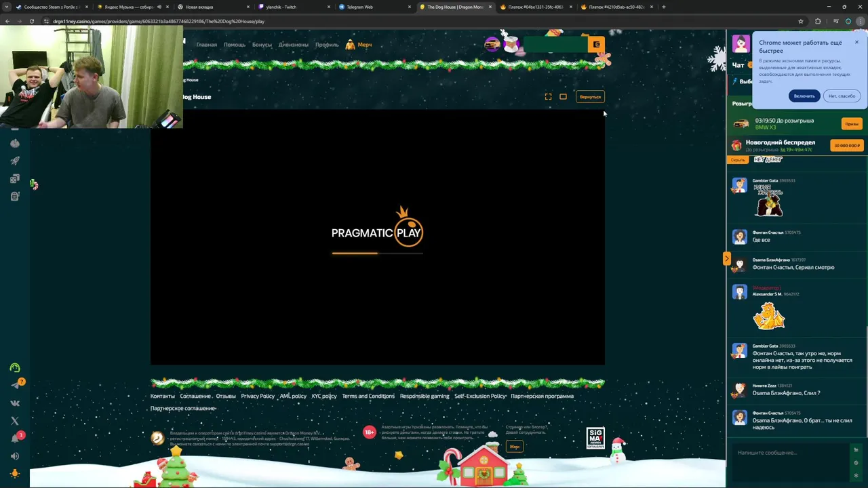Reload the page in Chrome toolbar

click(31, 21)
